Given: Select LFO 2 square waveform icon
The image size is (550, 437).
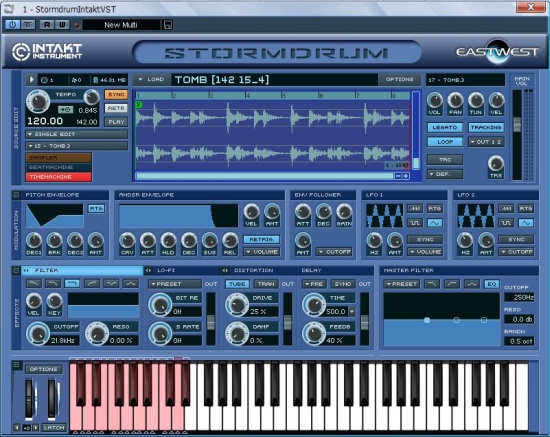Looking at the screenshot, I should click(506, 223).
